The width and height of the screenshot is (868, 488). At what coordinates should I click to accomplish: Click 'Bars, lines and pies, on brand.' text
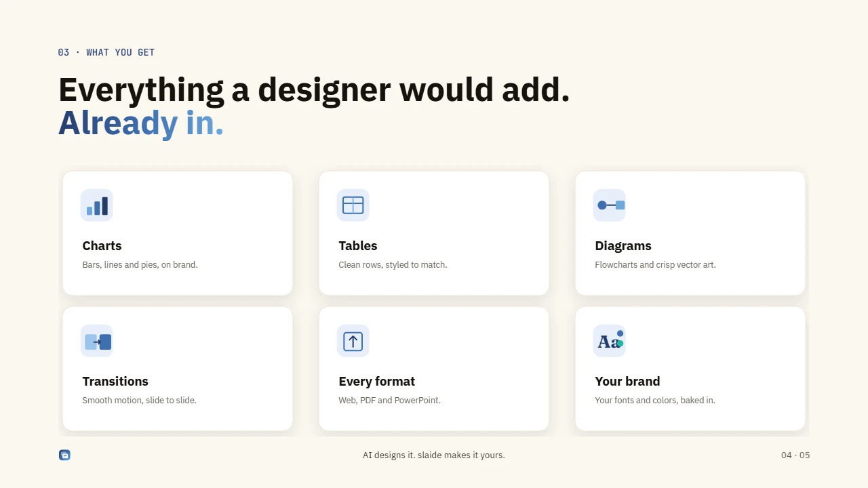pos(140,264)
